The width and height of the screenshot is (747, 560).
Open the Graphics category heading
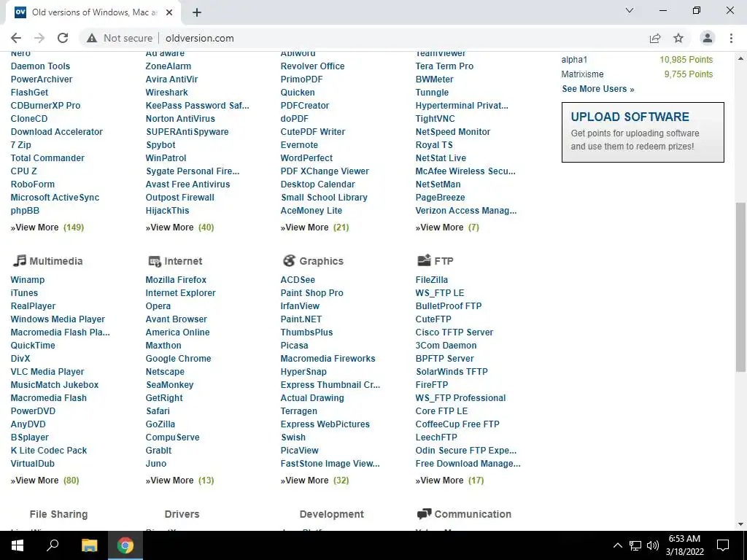(321, 261)
